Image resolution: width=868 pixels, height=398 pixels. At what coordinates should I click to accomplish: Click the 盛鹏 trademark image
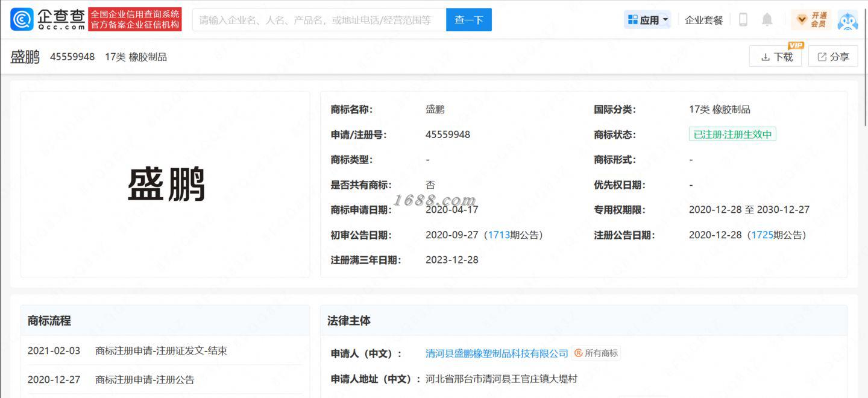[x=166, y=185]
